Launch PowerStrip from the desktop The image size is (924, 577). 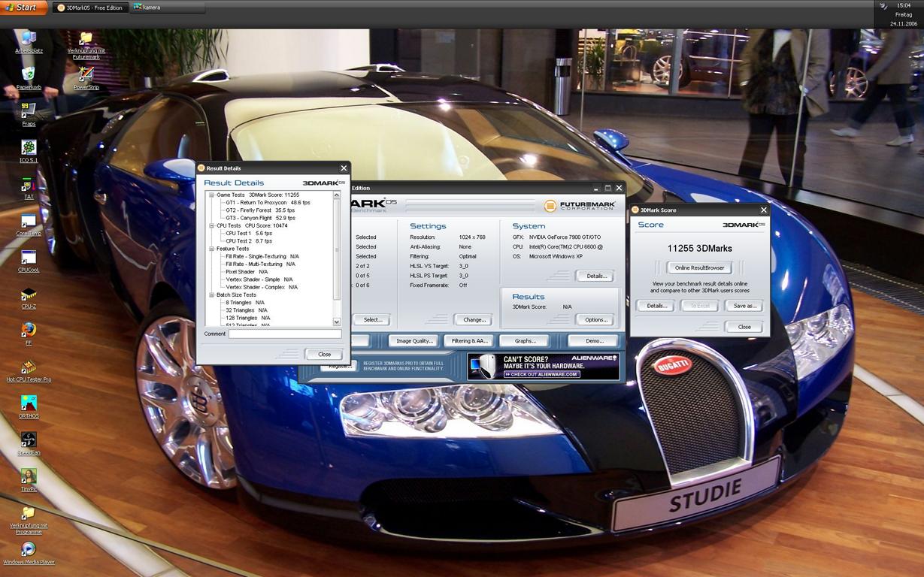[x=86, y=78]
